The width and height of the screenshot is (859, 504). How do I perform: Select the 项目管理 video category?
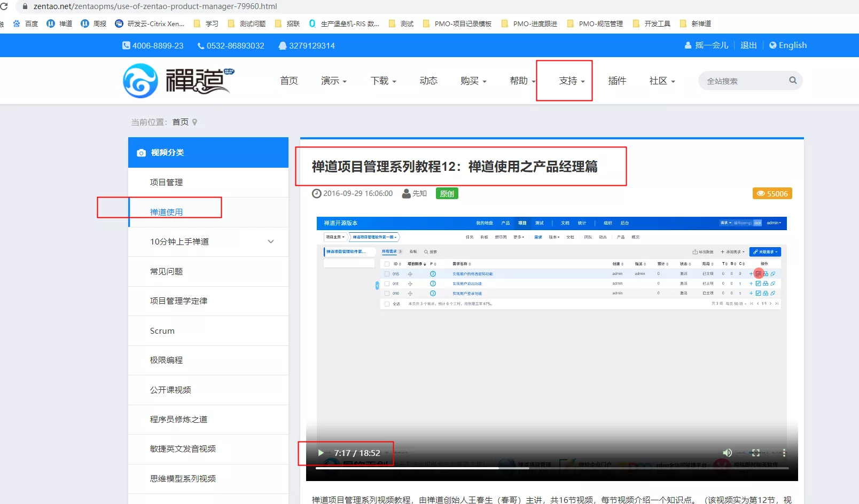click(x=208, y=183)
